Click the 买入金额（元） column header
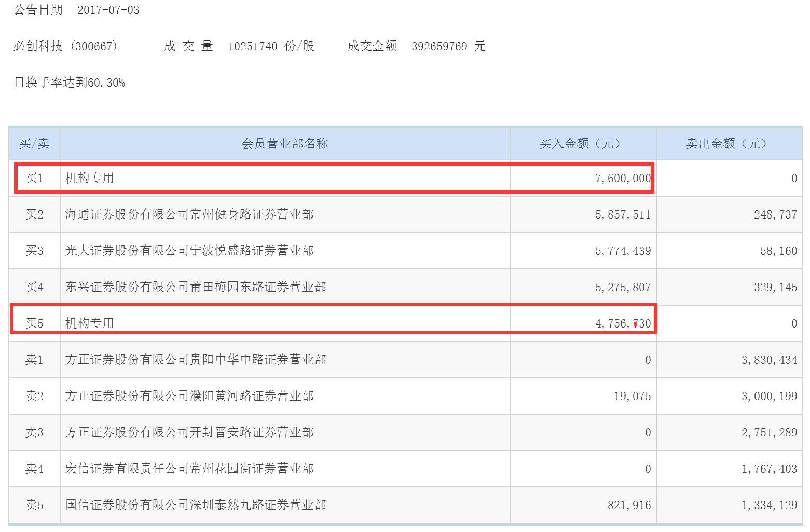810x532 pixels. point(583,144)
